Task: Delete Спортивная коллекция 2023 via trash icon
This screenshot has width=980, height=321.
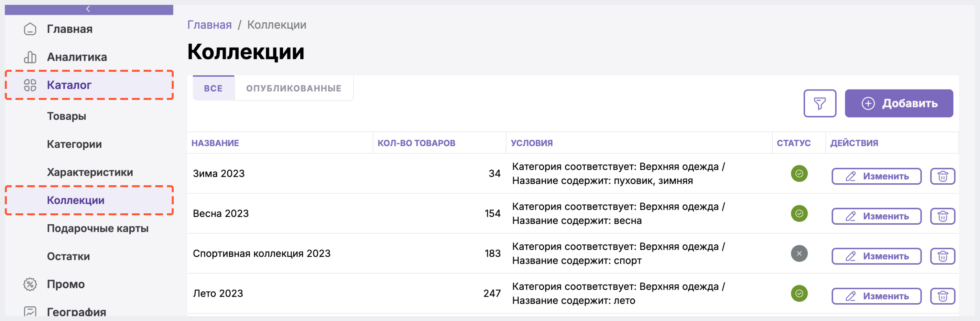Action: 942,256
